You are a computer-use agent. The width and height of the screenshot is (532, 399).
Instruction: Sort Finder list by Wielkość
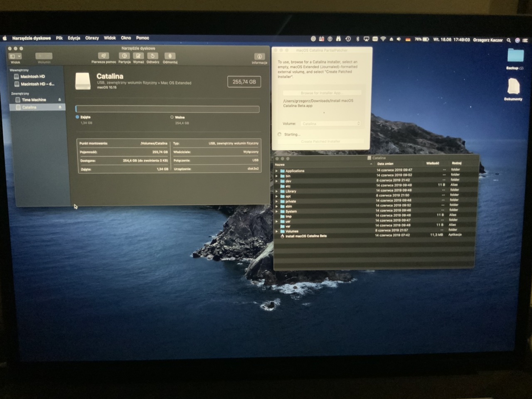point(433,163)
